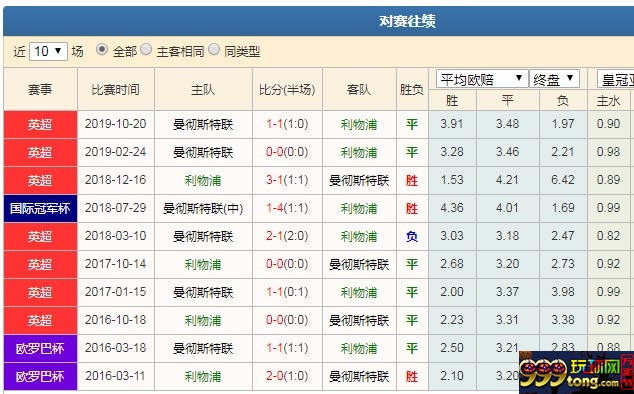Open score 1-4(1:1) of 2018-07-29 match
Image resolution: width=634 pixels, height=394 pixels.
[287, 208]
